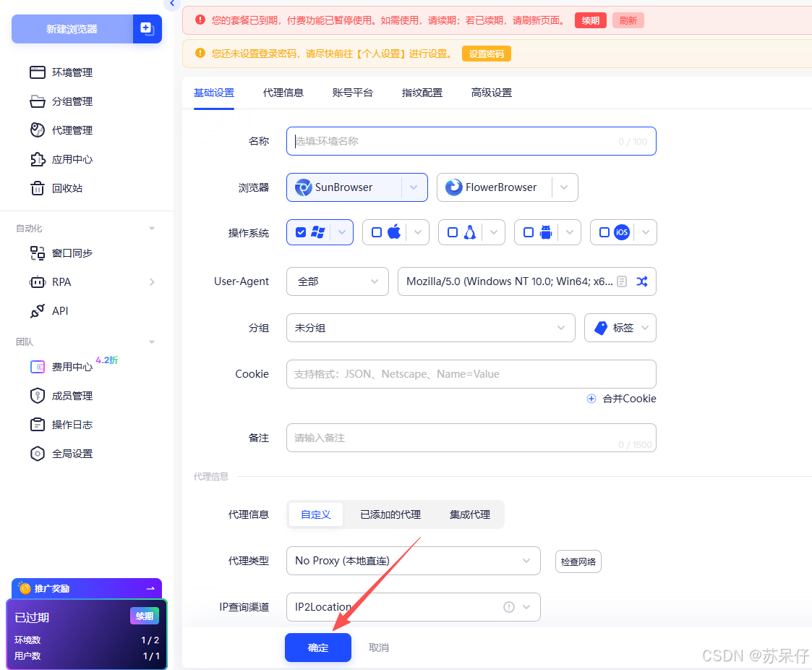
Task: Open the API plug entry
Action: tap(48, 311)
